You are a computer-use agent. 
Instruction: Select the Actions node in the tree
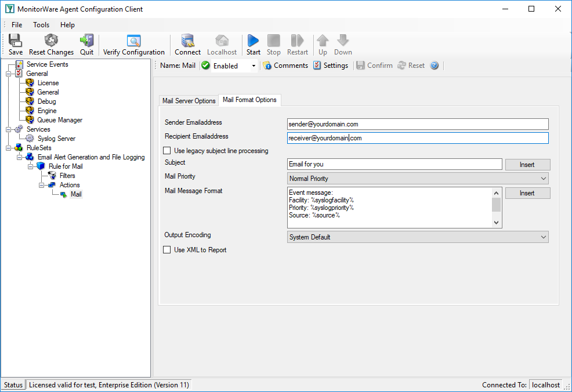(x=70, y=185)
